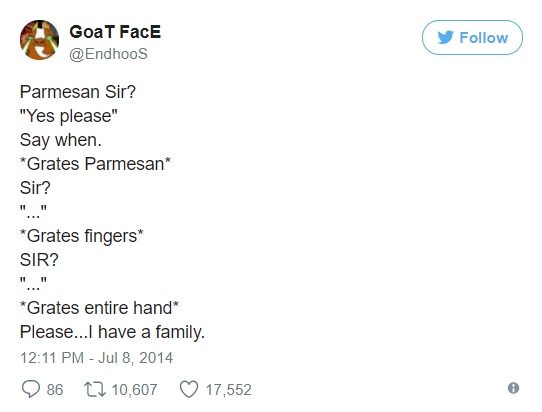This screenshot has height=412, width=542.
Task: Click the 'Parmesan Sir?' tweet line
Action: coord(78,92)
